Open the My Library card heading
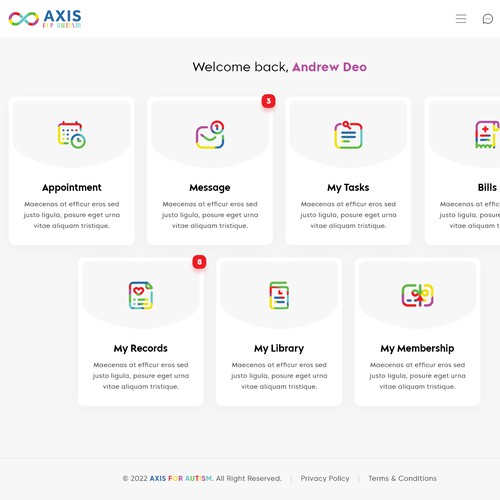The height and width of the screenshot is (500, 500). pyautogui.click(x=279, y=349)
